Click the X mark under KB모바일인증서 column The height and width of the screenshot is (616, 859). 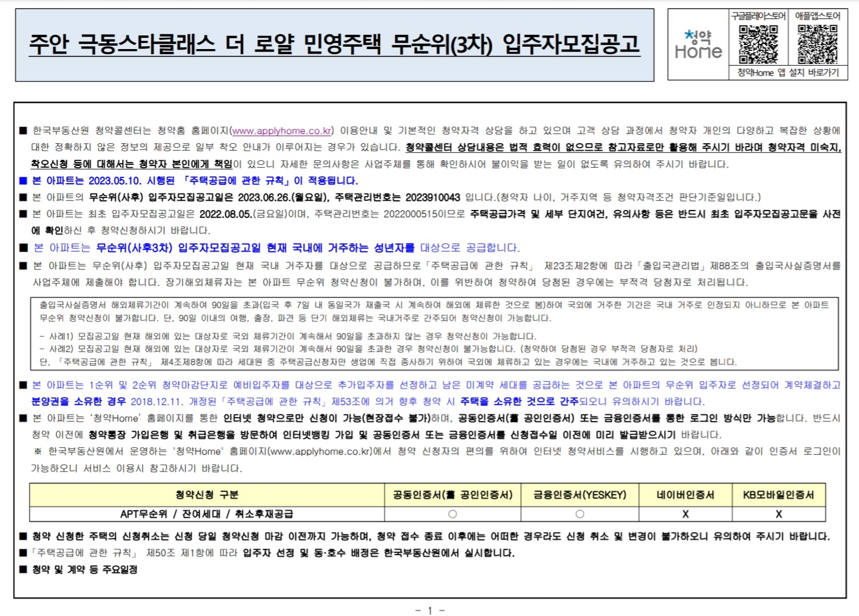coord(779,514)
